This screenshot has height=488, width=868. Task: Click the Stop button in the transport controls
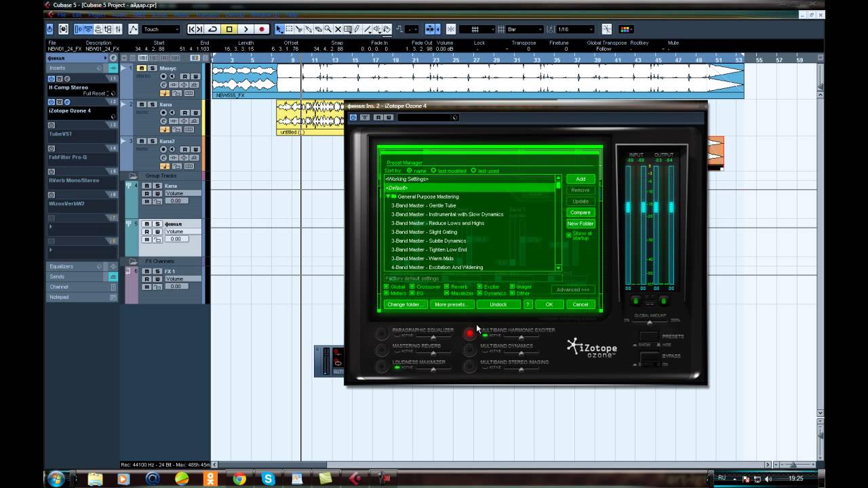point(229,29)
